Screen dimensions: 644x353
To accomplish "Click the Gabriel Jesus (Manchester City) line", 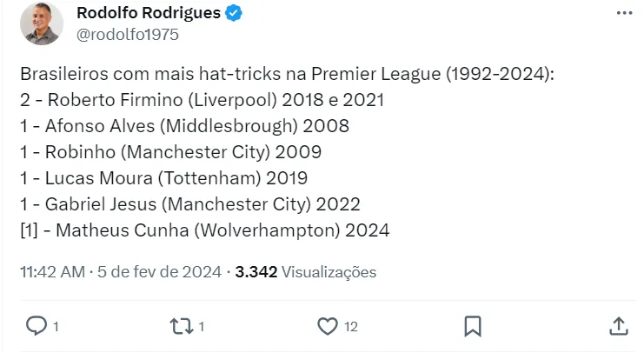I will pos(189,204).
